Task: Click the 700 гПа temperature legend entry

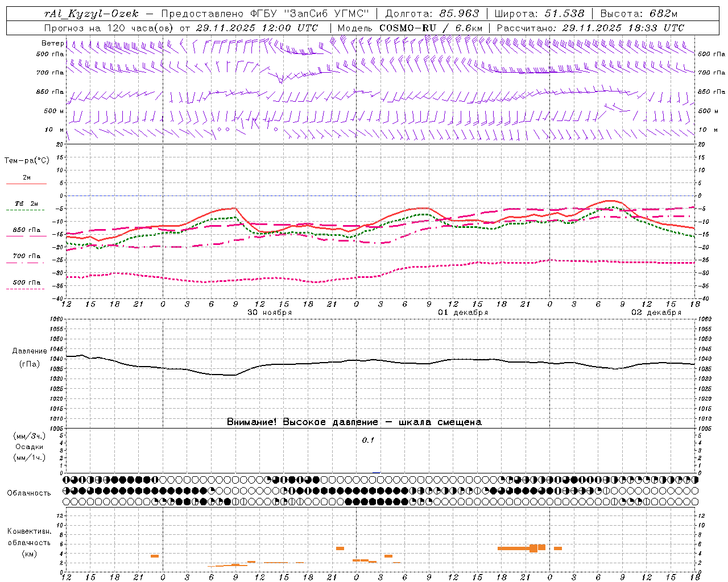Action: 27,256
